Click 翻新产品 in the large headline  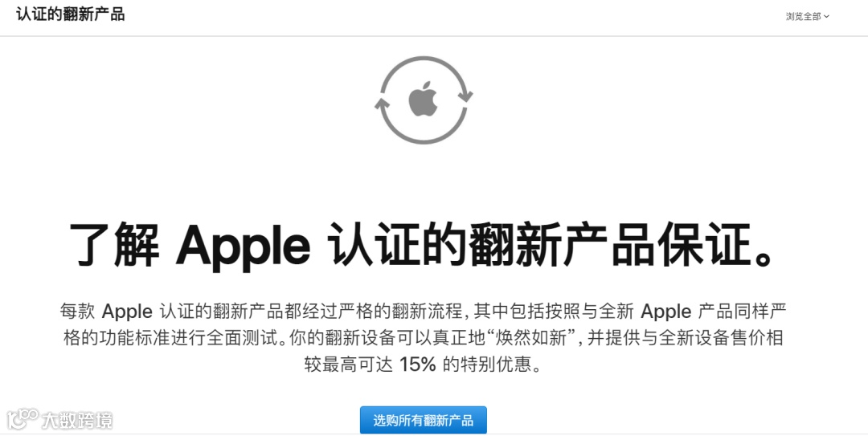click(561, 245)
